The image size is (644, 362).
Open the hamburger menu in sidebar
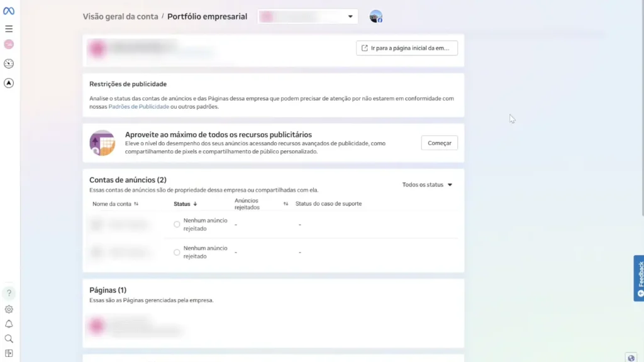tap(9, 29)
